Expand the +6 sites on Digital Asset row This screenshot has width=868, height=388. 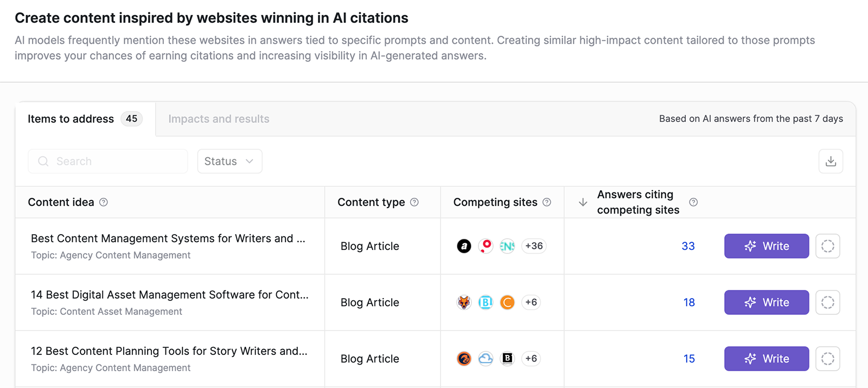coord(531,302)
